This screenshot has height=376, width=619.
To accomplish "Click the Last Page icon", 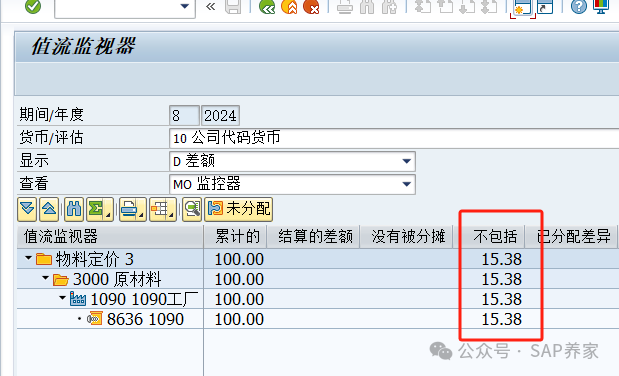I will pyautogui.click(x=489, y=6).
